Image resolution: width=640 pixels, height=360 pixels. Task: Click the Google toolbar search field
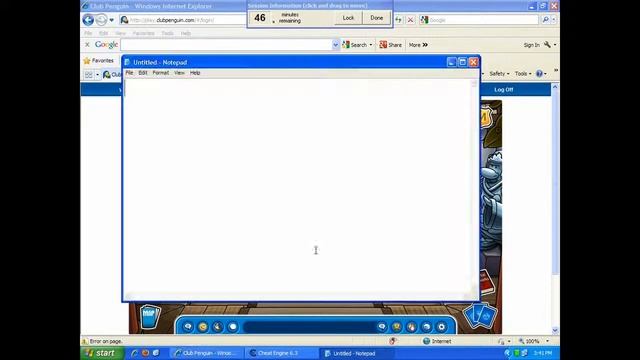coord(227,45)
